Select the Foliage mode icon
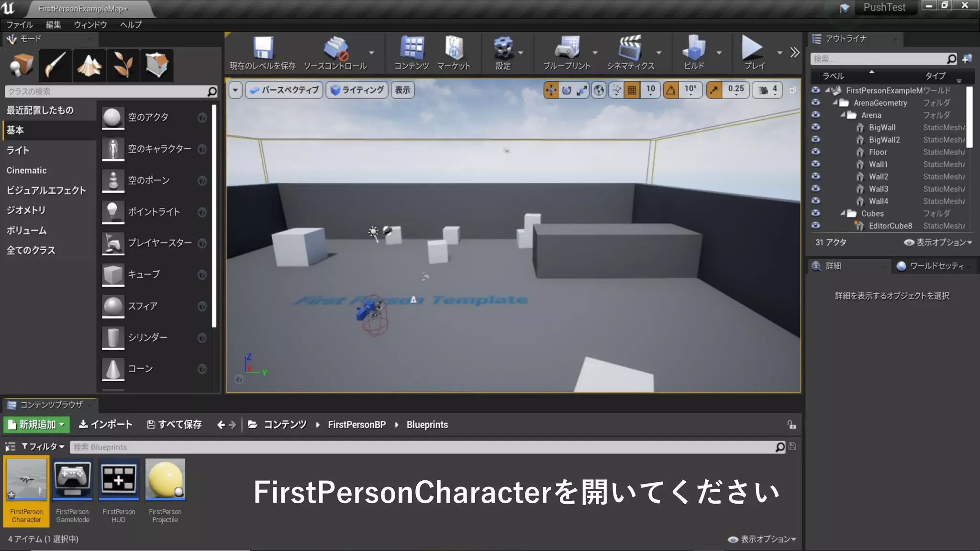 click(123, 66)
